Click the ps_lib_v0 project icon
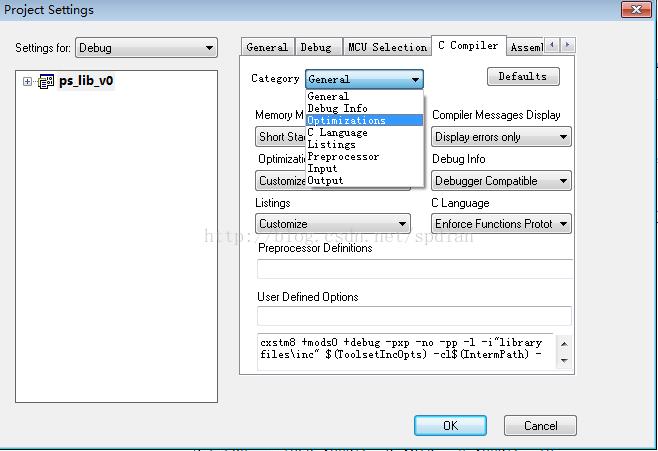Screen dimensions: 658x451 click(46, 81)
